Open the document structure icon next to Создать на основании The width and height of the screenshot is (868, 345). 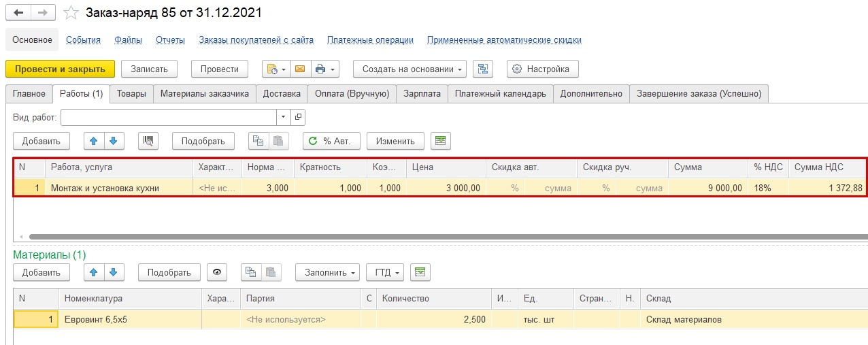484,69
